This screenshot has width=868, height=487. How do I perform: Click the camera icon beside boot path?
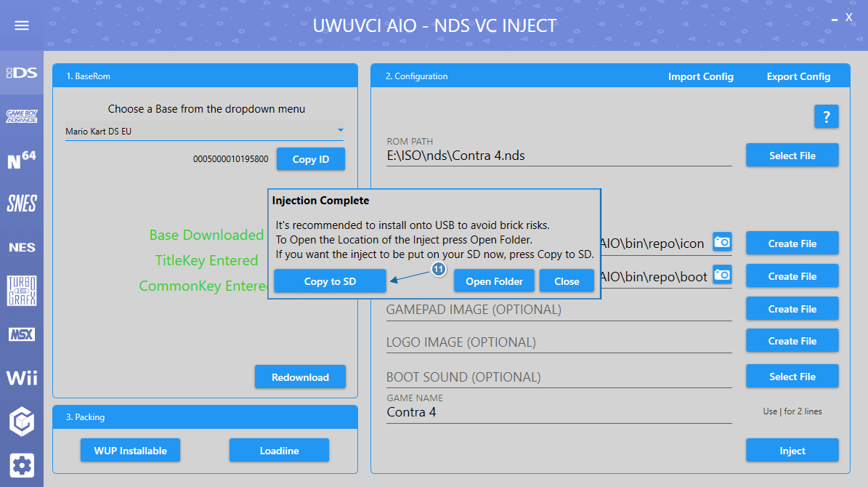click(722, 274)
